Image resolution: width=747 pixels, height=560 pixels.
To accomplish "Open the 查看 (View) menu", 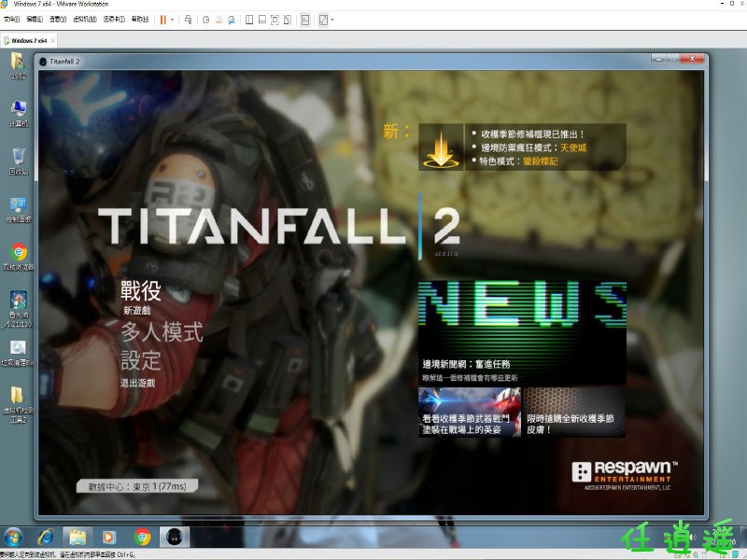I will pyautogui.click(x=58, y=19).
